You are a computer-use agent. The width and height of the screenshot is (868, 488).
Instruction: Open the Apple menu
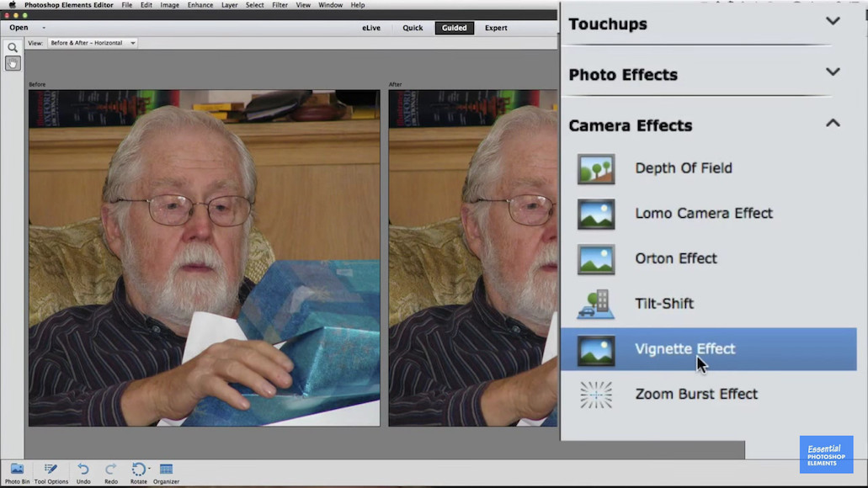click(12, 5)
